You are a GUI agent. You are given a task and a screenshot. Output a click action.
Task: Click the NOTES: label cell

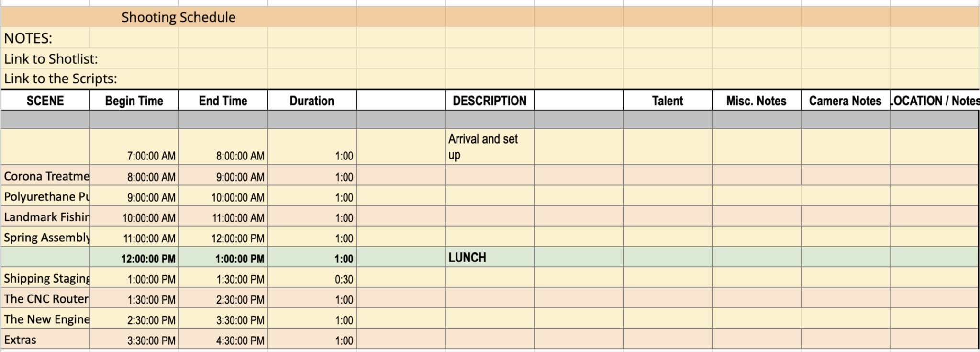pos(29,38)
